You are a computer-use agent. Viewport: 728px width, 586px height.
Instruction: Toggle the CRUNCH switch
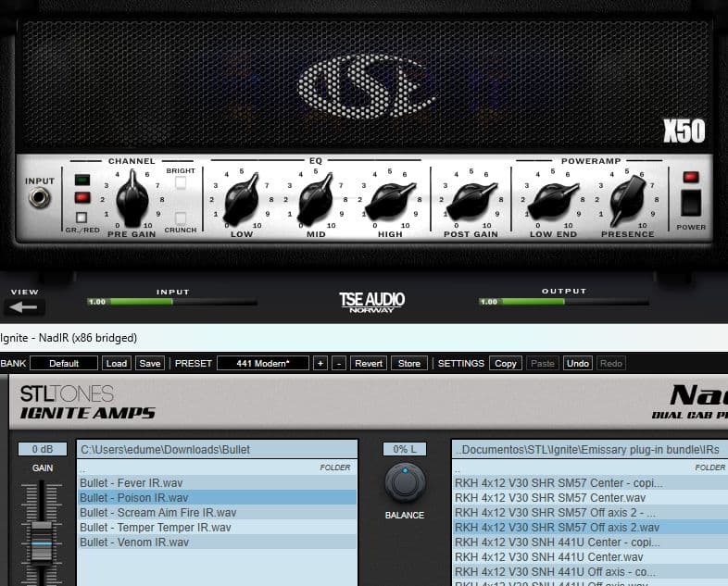click(181, 218)
